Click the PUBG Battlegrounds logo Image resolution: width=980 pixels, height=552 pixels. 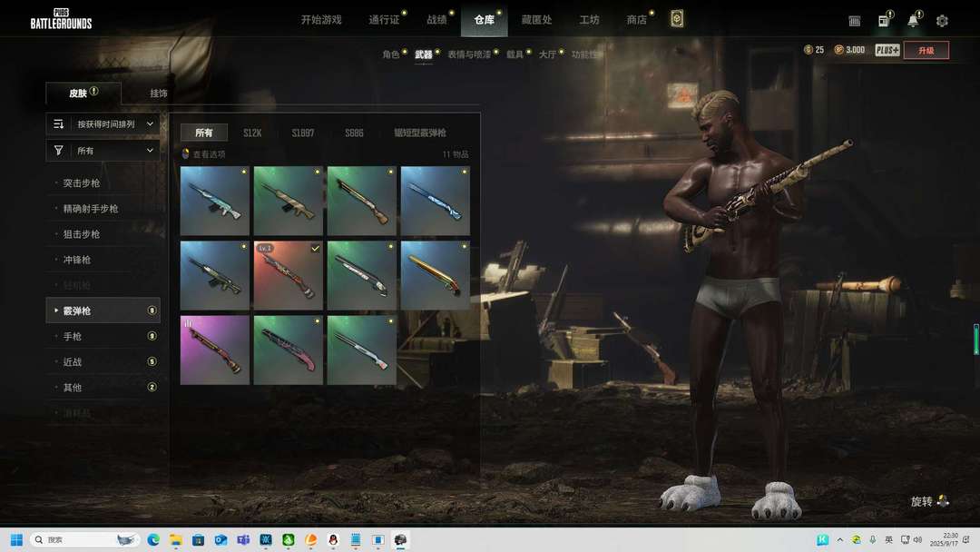click(61, 19)
